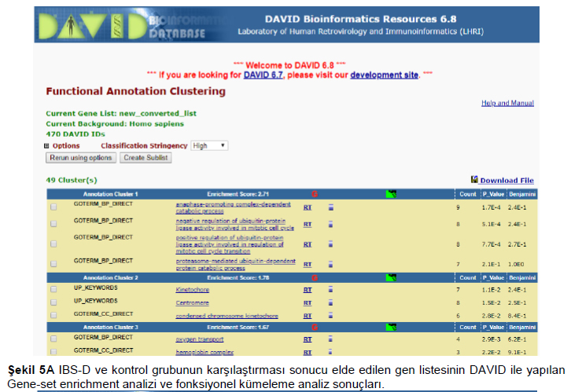Click the Count column header in Cluster 2
571x392 pixels.
468,278
